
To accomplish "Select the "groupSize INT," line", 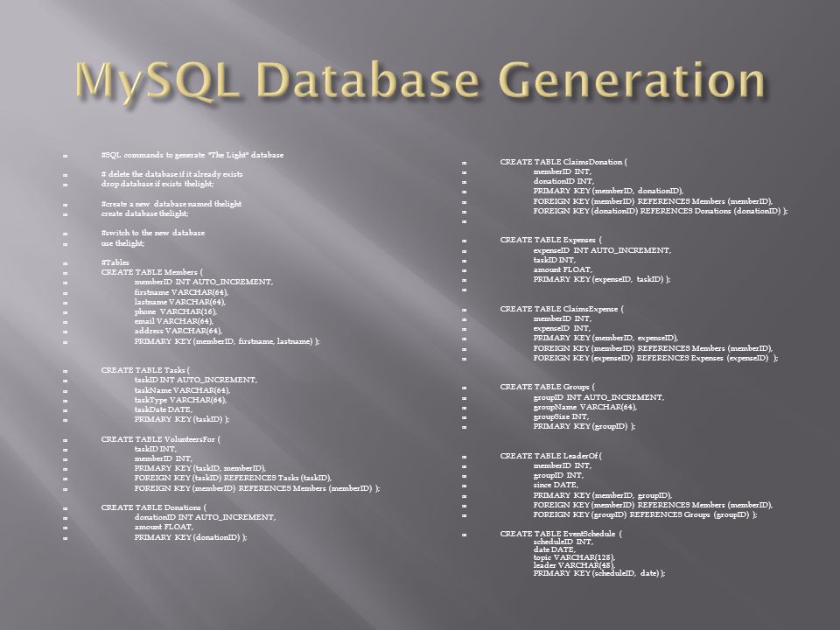I will point(562,416).
